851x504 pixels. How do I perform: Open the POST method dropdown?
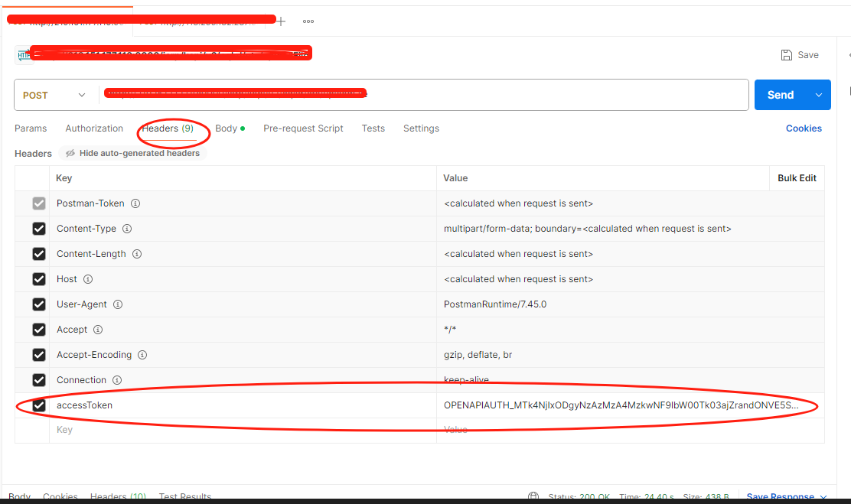coord(55,95)
